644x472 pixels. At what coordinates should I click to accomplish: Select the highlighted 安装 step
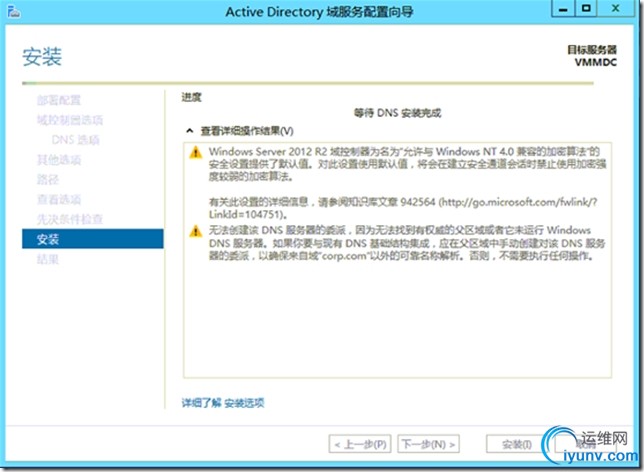click(93, 239)
